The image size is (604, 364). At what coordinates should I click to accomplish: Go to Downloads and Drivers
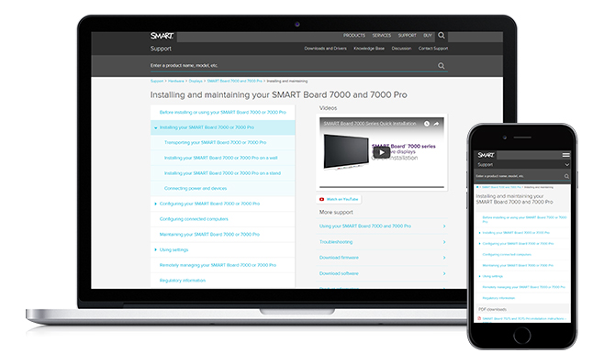click(326, 49)
